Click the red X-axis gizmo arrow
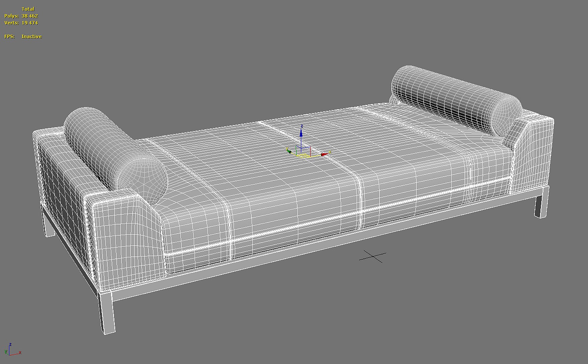This screenshot has width=588, height=364. tap(324, 154)
